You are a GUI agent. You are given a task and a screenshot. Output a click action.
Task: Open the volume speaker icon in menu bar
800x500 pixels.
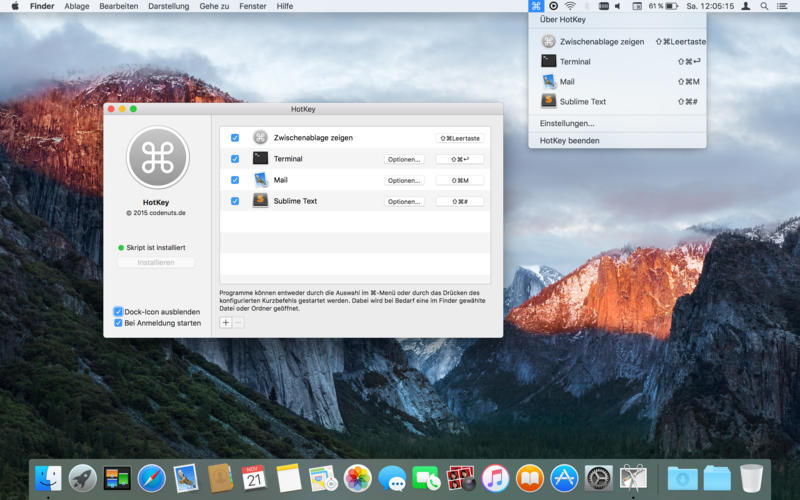[618, 6]
